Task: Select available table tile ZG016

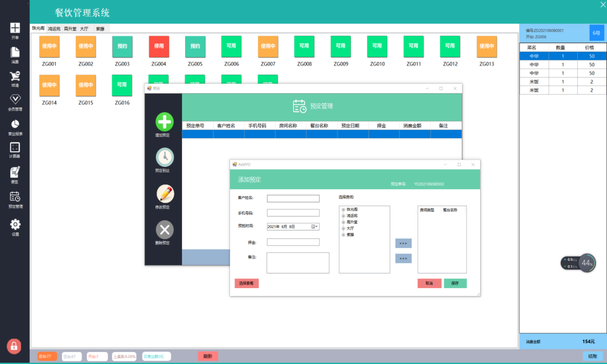Action: [x=122, y=85]
